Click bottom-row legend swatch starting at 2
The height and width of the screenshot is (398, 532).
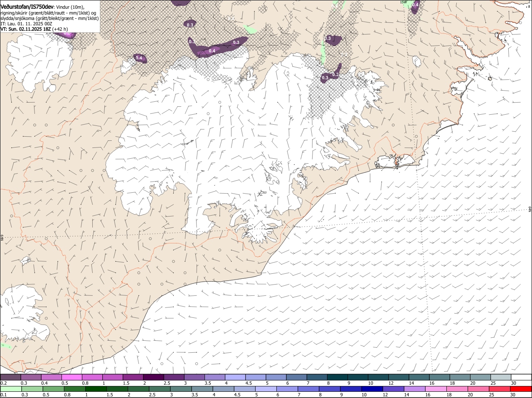click(138, 389)
